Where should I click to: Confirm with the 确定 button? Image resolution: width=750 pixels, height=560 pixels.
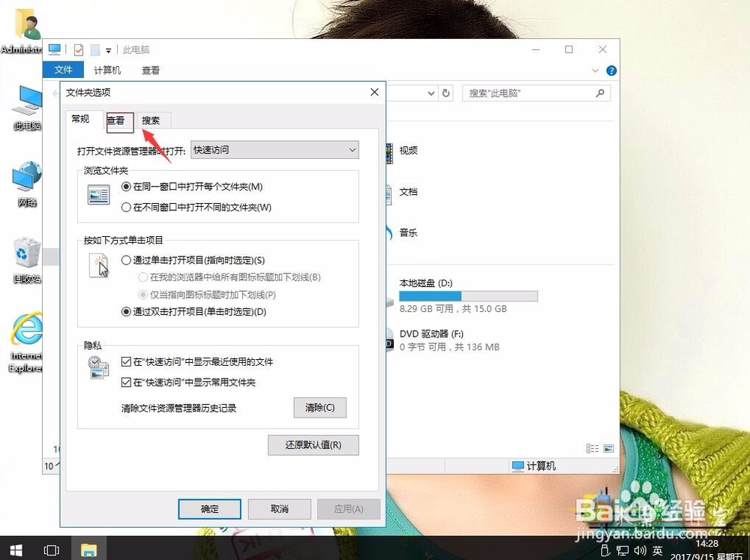pyautogui.click(x=209, y=509)
